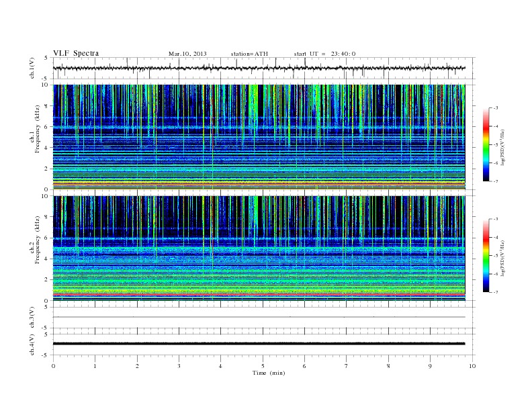Click the "-3" label on the ch.1 colorbar

tap(496, 108)
